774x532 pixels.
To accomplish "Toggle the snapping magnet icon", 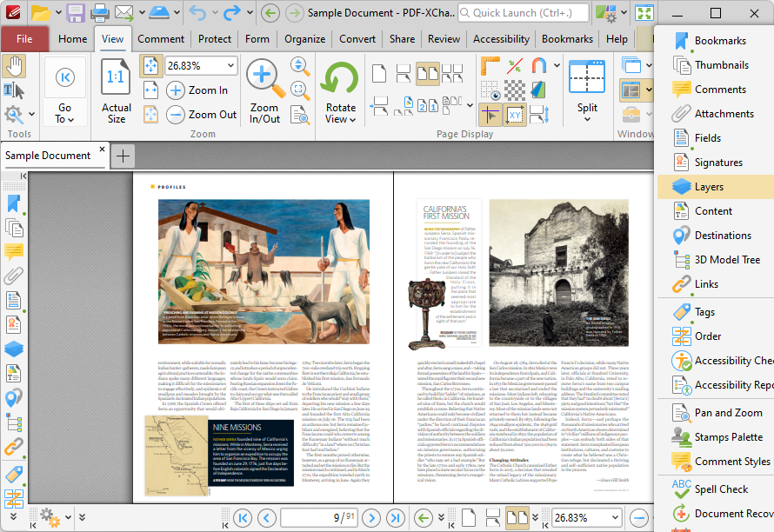I will coord(539,66).
